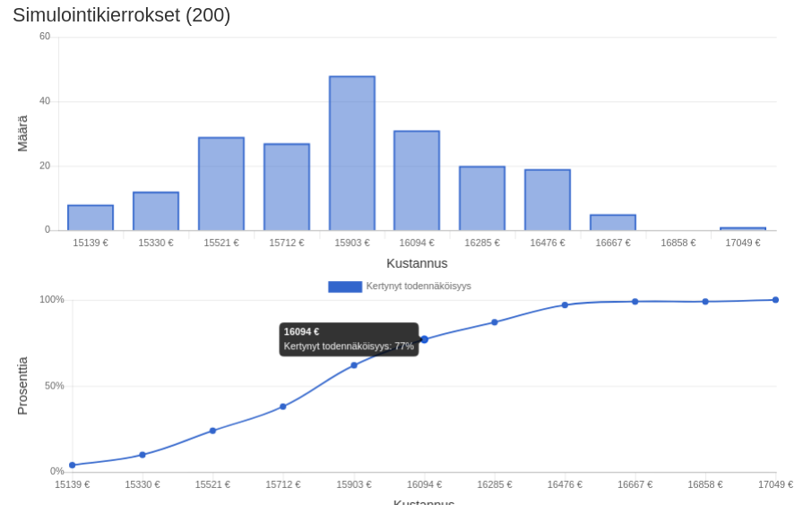Select the cumulative curve point at 16476 €
The height and width of the screenshot is (505, 812).
pyautogui.click(x=565, y=305)
